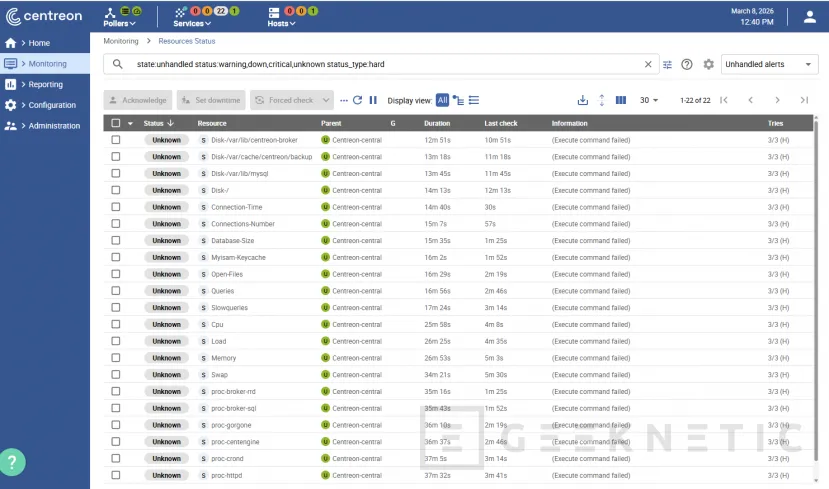The width and height of the screenshot is (829, 489).
Task: Click the Forced check button
Action: tap(285, 100)
